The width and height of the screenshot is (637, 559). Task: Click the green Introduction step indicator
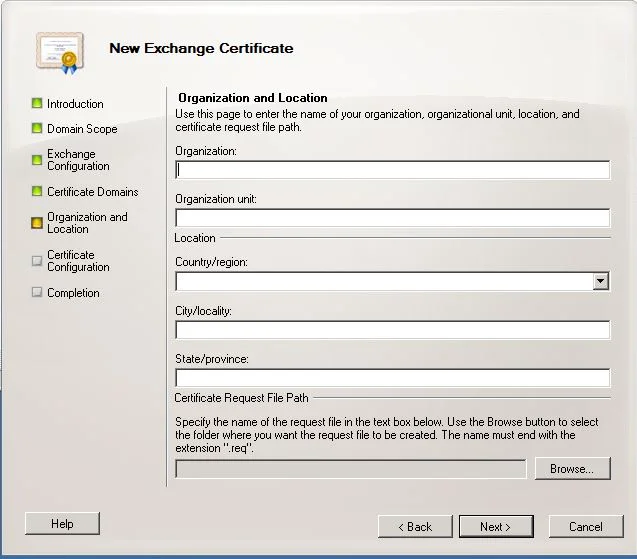pyautogui.click(x=37, y=103)
